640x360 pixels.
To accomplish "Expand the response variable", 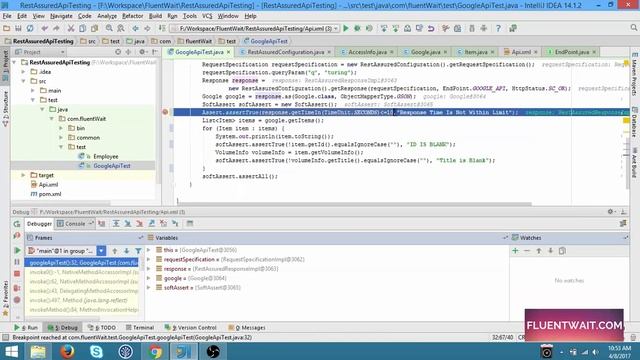I will (149, 269).
